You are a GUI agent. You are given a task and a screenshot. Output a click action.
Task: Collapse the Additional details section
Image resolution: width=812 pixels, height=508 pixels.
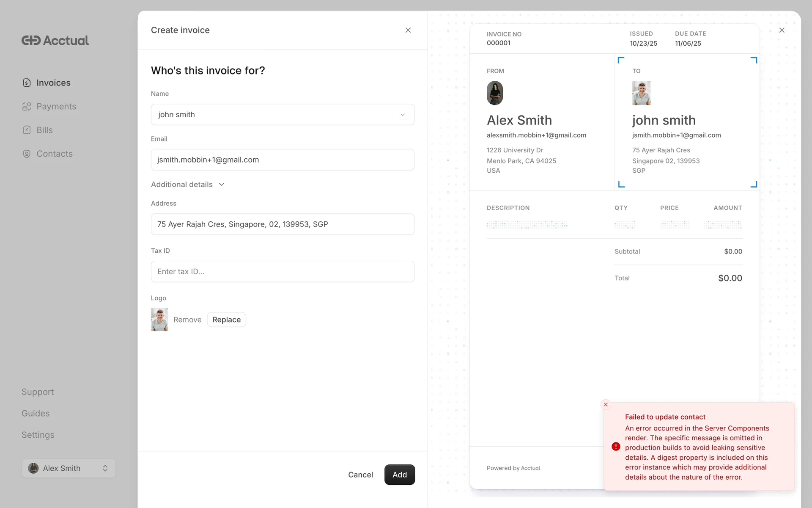point(188,185)
